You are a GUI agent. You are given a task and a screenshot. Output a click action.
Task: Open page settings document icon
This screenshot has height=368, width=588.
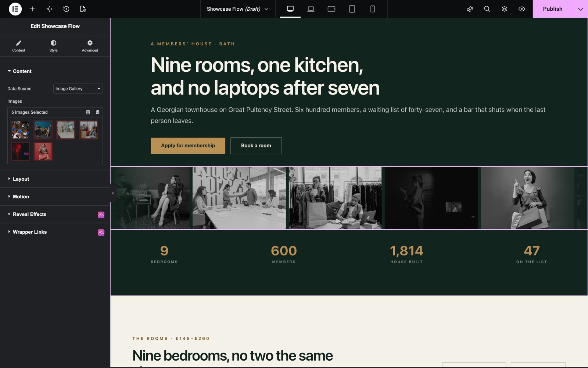coord(83,9)
